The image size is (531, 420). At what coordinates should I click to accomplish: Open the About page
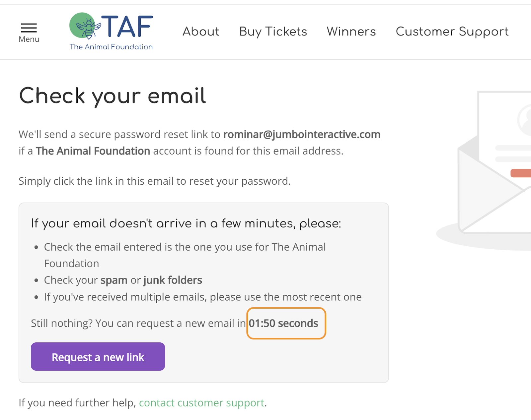pyautogui.click(x=201, y=31)
